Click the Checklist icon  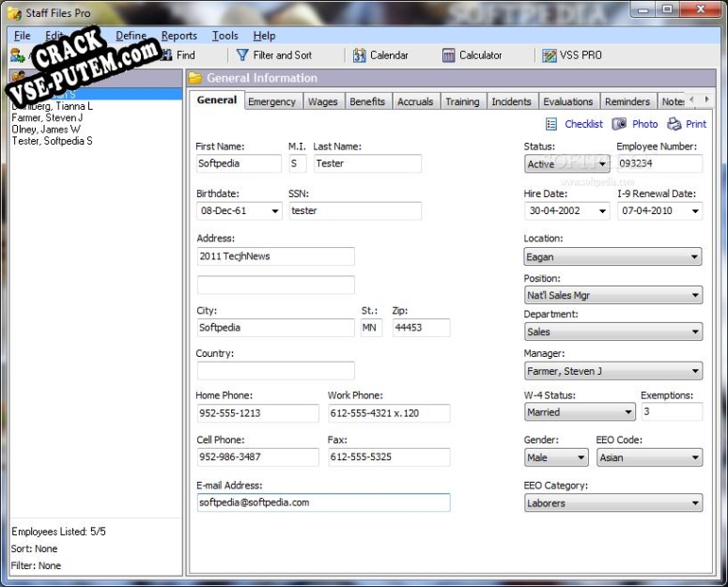(x=551, y=124)
